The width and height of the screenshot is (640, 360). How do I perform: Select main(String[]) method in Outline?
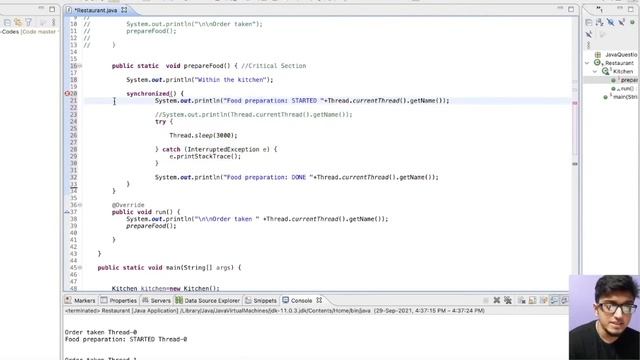click(620, 97)
